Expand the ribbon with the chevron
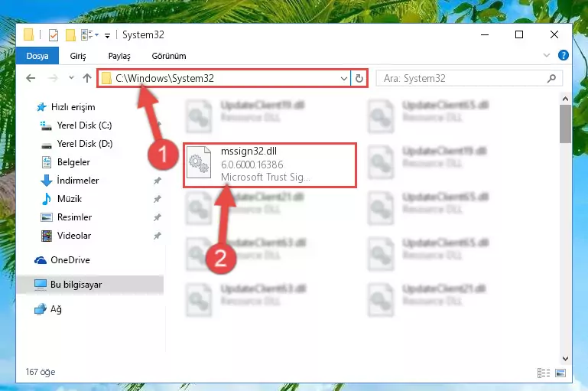Viewport: 588px width, 391px height. pos(547,56)
